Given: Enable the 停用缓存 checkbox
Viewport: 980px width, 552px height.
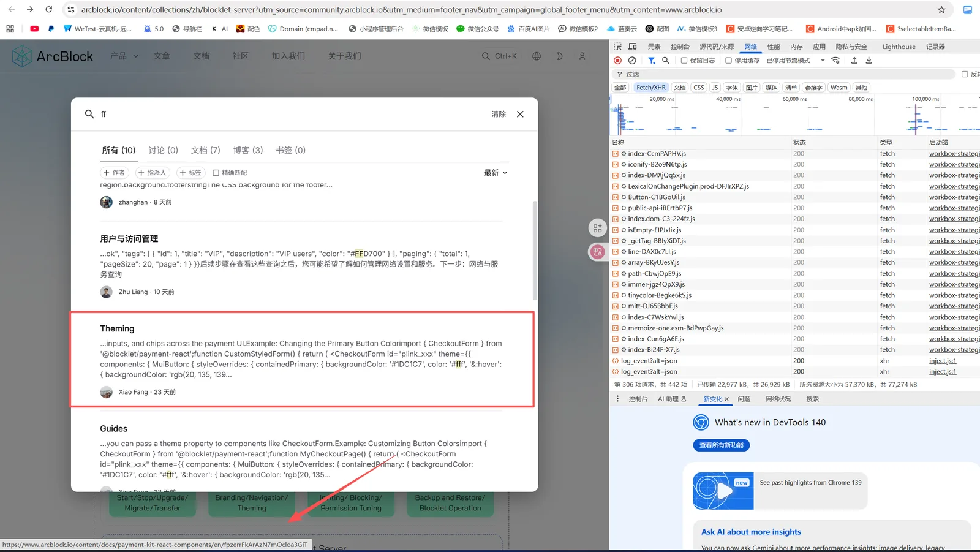Looking at the screenshot, I should (x=728, y=61).
